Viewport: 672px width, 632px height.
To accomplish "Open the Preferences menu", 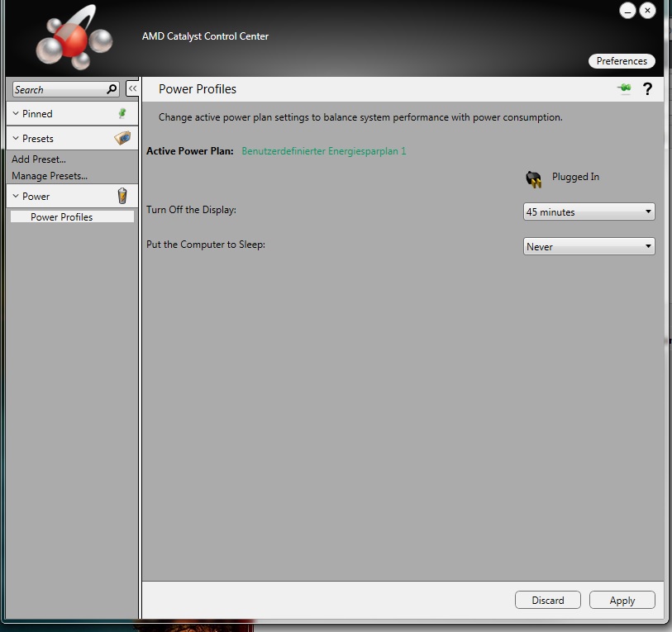I will 622,61.
